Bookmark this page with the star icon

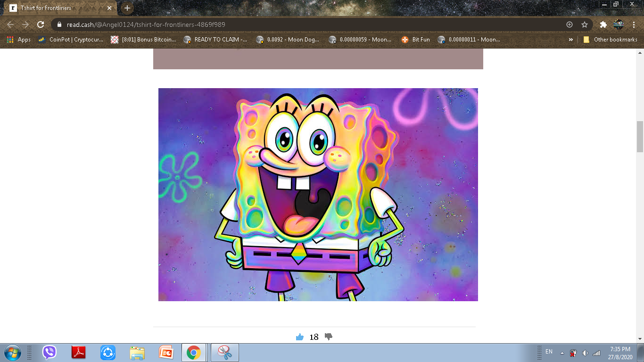pos(585,25)
